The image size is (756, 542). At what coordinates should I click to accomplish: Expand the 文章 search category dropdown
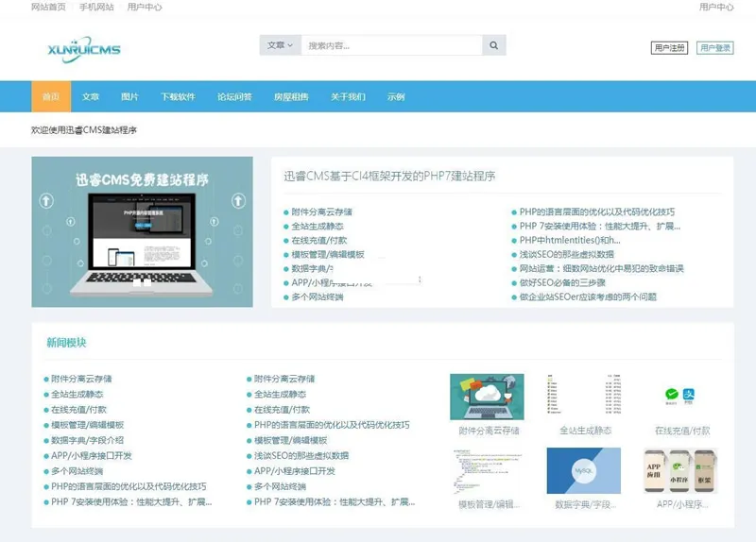click(x=281, y=45)
